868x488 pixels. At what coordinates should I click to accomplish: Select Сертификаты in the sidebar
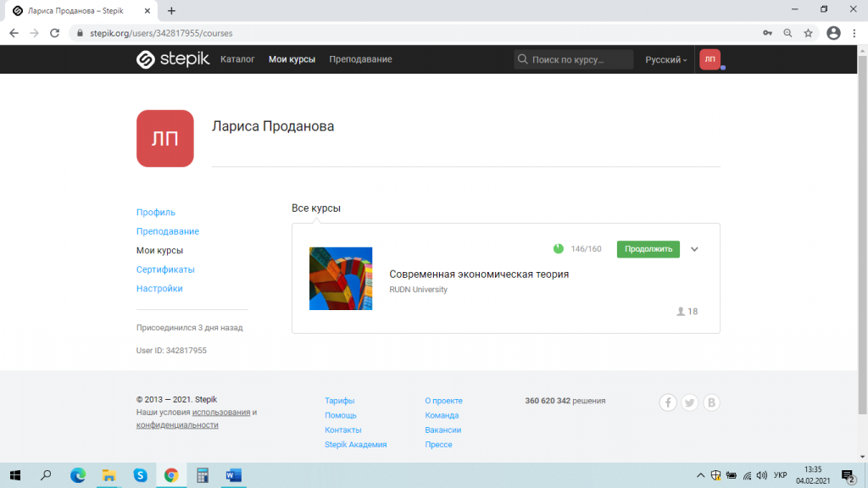pyautogui.click(x=165, y=269)
